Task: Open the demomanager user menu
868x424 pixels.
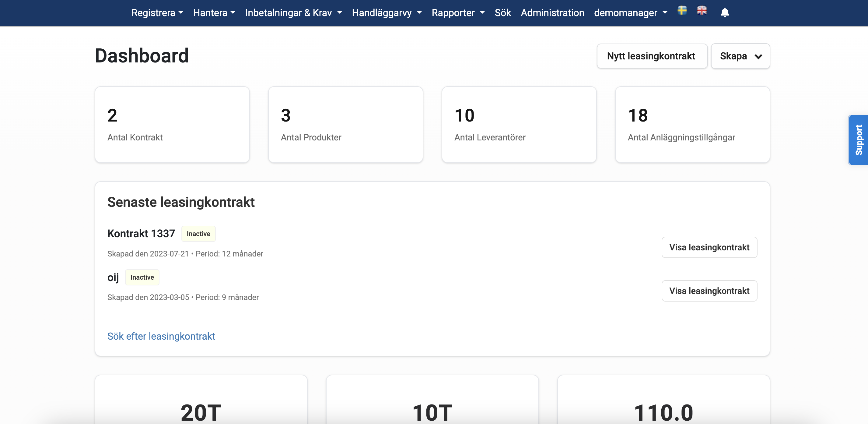Action: coord(631,13)
